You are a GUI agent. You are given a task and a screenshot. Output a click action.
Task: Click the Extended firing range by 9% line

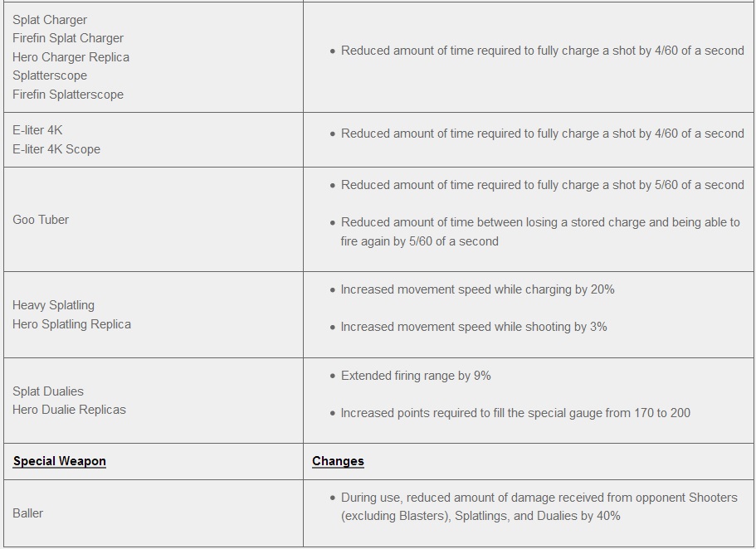pyautogui.click(x=416, y=376)
